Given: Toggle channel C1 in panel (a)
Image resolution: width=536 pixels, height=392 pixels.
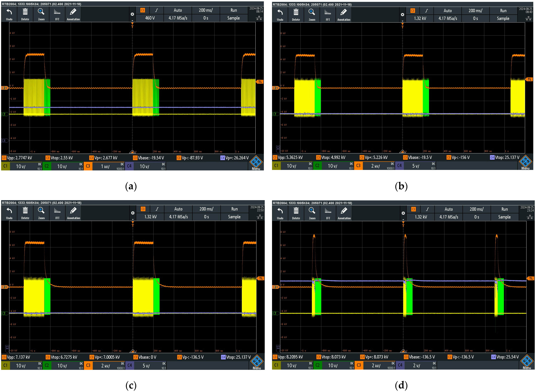Looking at the screenshot, I should (x=5, y=166).
